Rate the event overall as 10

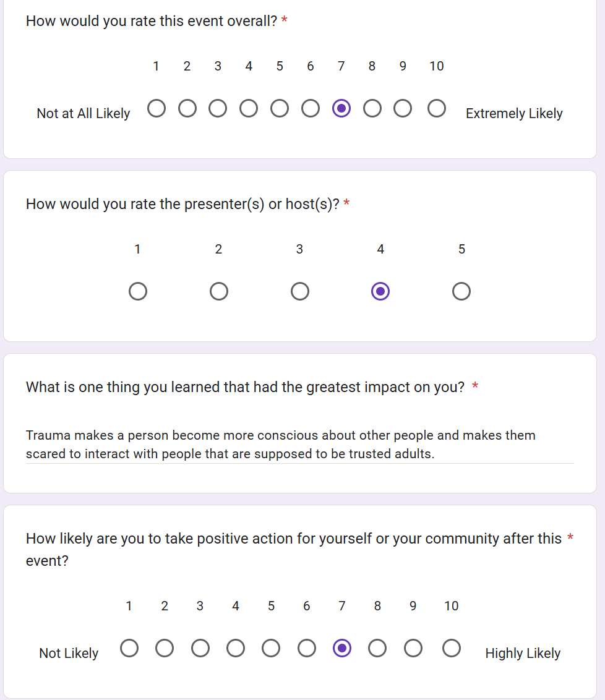tap(437, 109)
